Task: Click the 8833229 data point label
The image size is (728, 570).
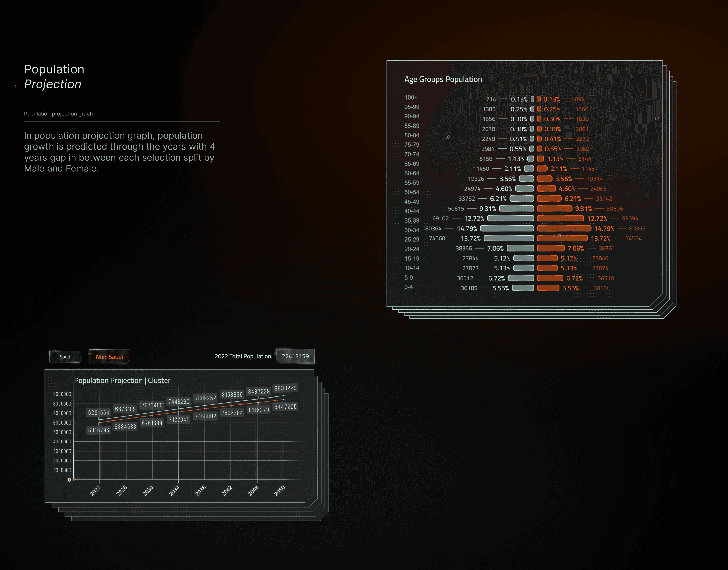Action: click(x=285, y=388)
